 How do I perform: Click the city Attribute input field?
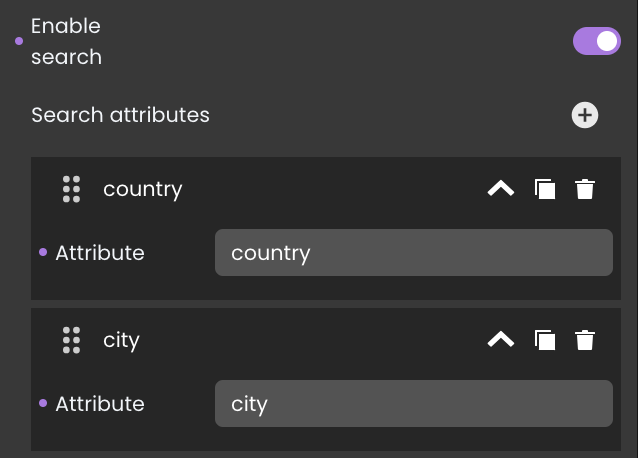coord(414,403)
